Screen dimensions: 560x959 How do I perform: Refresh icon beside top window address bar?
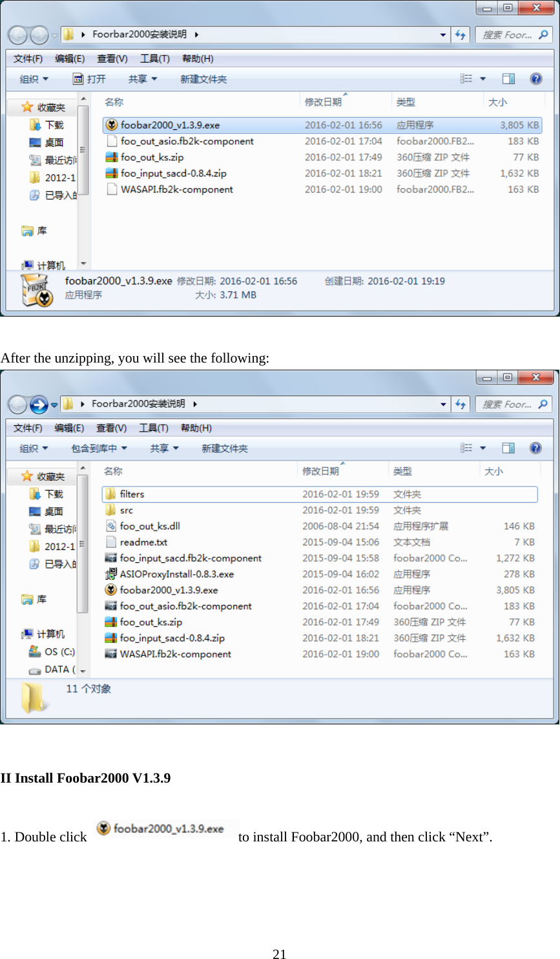pos(461,35)
